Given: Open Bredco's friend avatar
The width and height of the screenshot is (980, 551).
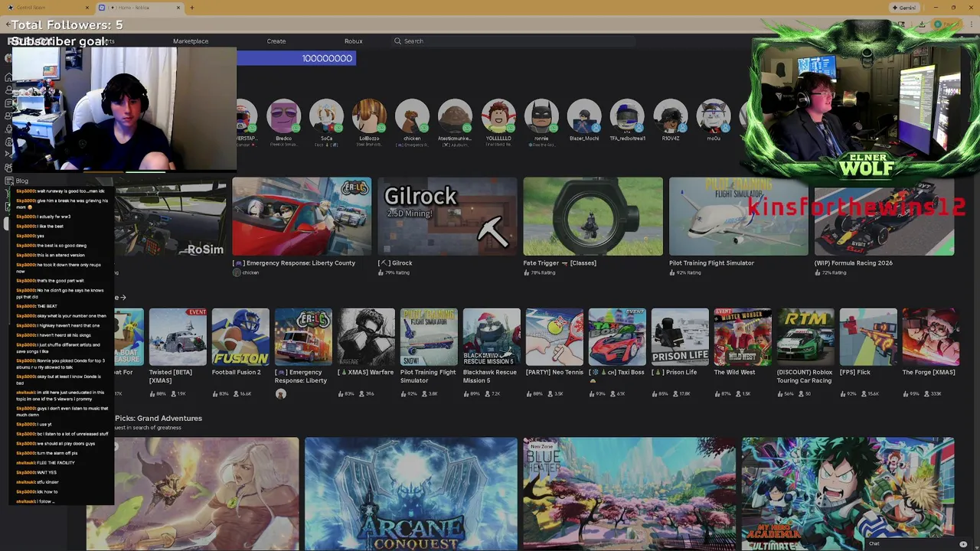Looking at the screenshot, I should [x=283, y=117].
